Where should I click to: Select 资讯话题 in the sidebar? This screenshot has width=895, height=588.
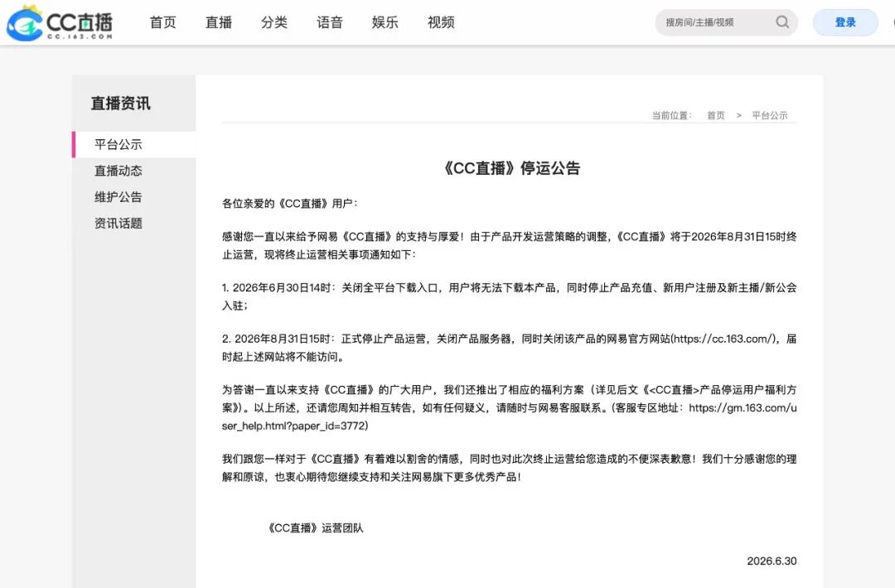[119, 223]
